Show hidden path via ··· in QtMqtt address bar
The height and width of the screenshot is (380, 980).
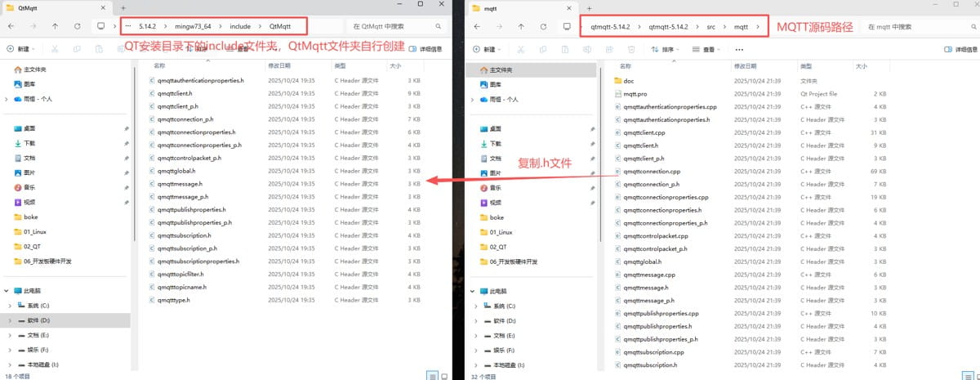click(127, 27)
